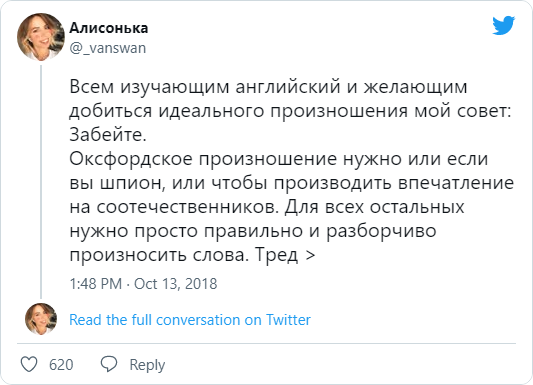Click small avatar beside conversation link

click(x=41, y=319)
